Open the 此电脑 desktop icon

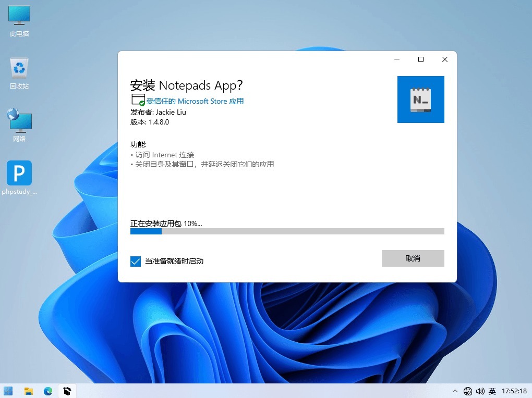coord(19,21)
